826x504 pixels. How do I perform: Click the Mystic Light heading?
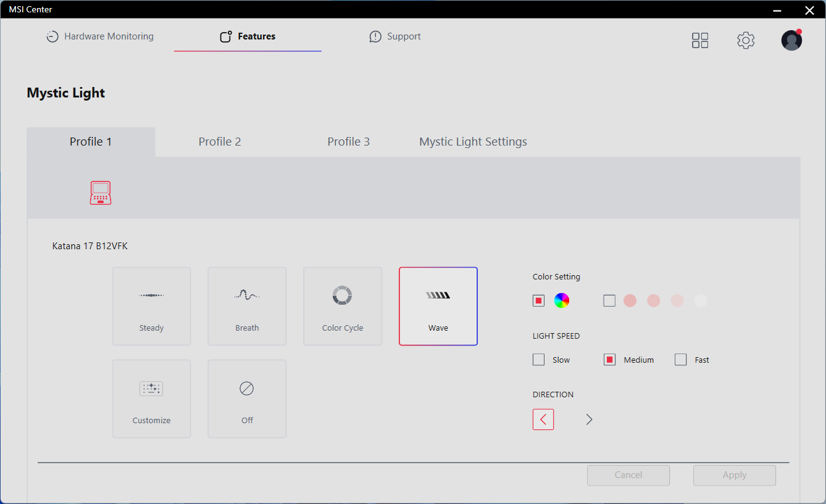(x=66, y=93)
